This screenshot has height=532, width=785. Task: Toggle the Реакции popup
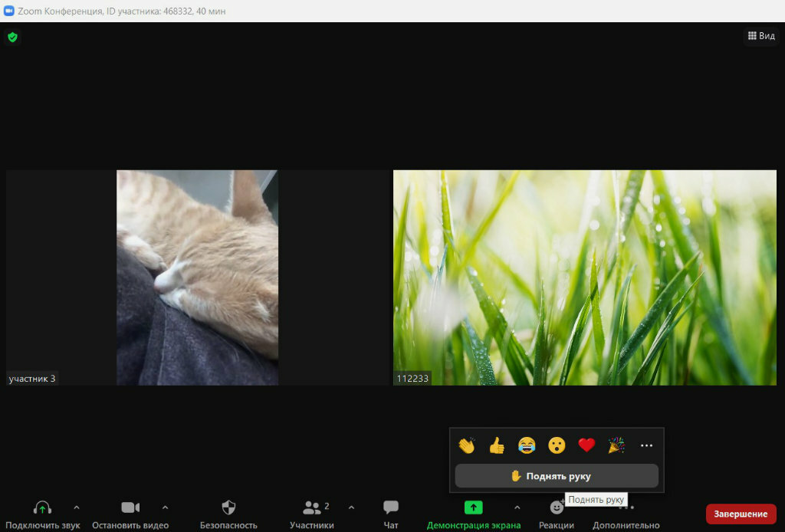pos(557,514)
